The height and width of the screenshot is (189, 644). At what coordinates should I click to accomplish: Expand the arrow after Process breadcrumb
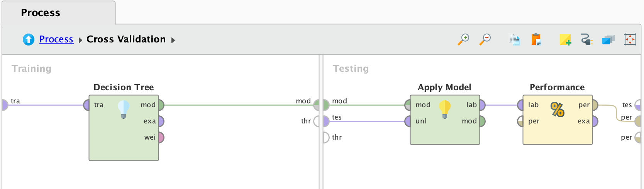point(80,40)
